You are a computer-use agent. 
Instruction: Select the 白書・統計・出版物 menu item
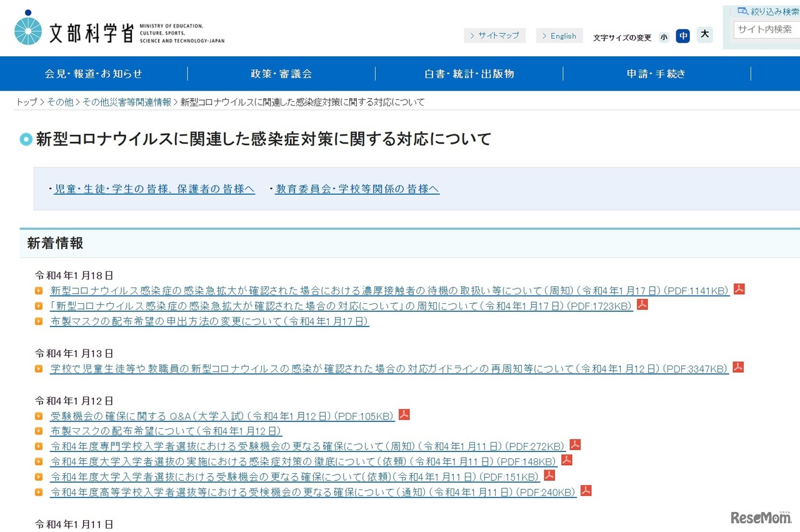click(x=469, y=73)
